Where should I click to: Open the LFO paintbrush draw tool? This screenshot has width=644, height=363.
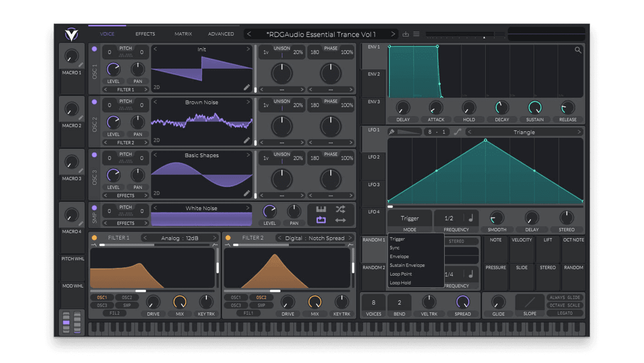tap(392, 132)
